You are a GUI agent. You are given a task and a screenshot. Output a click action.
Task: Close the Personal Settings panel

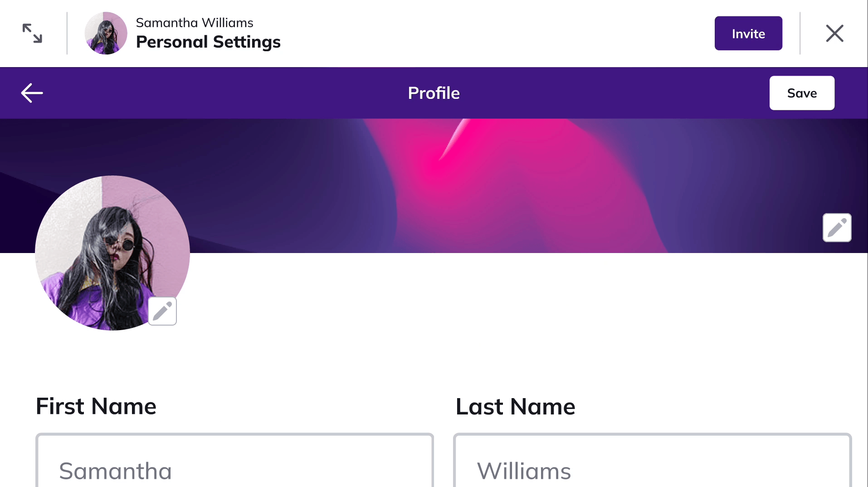pyautogui.click(x=834, y=34)
